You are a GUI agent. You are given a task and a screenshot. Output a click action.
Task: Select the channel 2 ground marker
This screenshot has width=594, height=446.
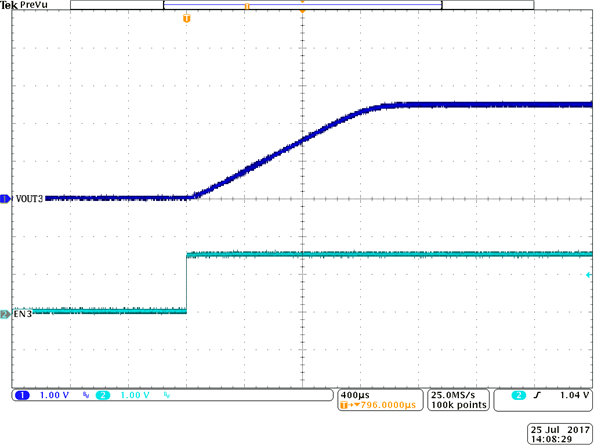coord(5,315)
